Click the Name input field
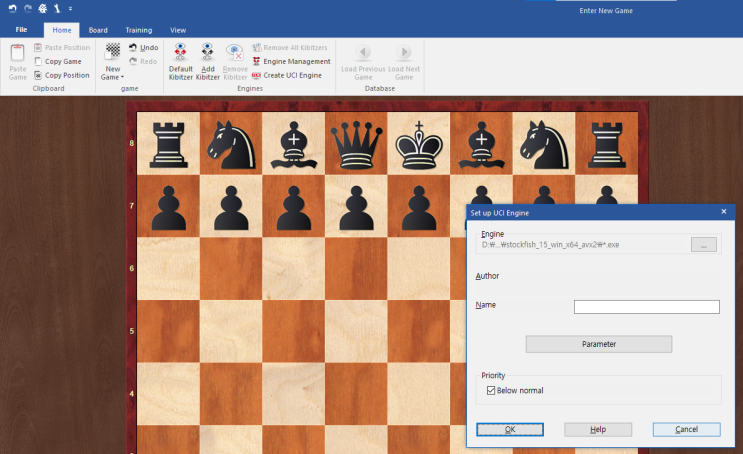The width and height of the screenshot is (743, 454). click(646, 307)
